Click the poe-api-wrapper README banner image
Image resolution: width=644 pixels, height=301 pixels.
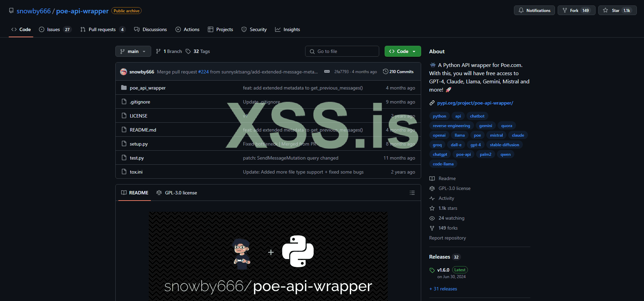pyautogui.click(x=268, y=256)
